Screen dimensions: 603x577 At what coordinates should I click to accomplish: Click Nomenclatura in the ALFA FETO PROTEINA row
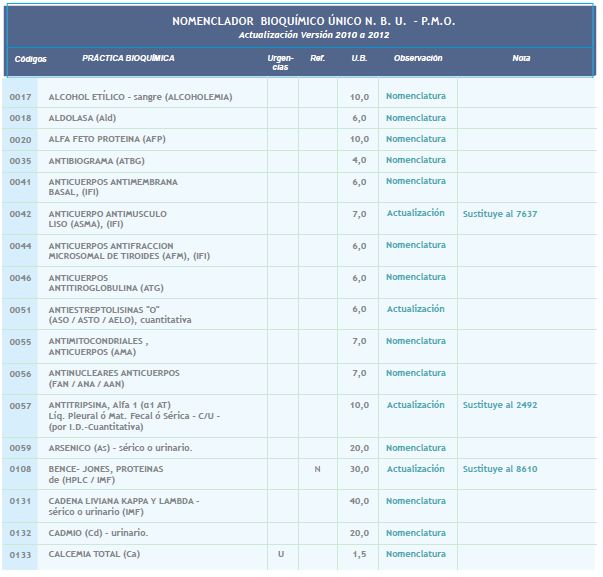(416, 139)
